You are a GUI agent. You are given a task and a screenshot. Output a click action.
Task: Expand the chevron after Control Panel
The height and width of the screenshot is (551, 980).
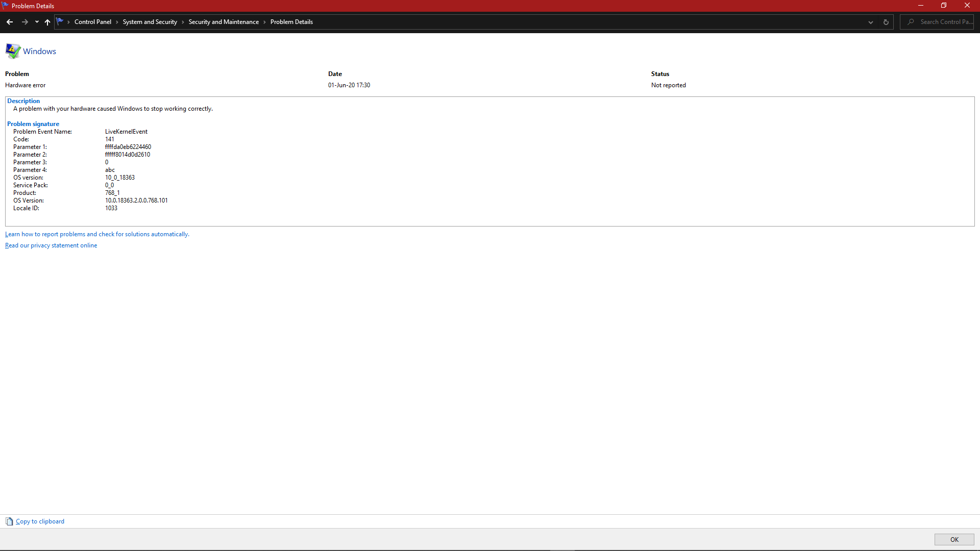117,22
